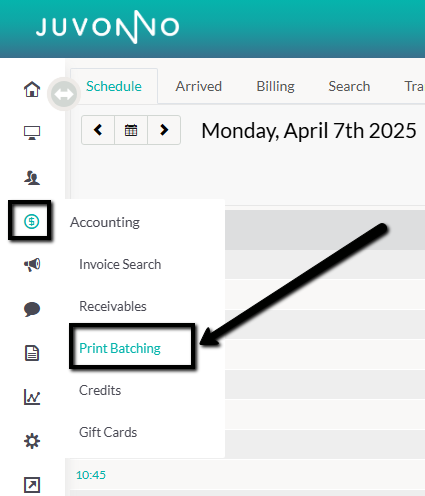425x496 pixels.
Task: Switch to the Arrived tab
Action: [x=199, y=86]
